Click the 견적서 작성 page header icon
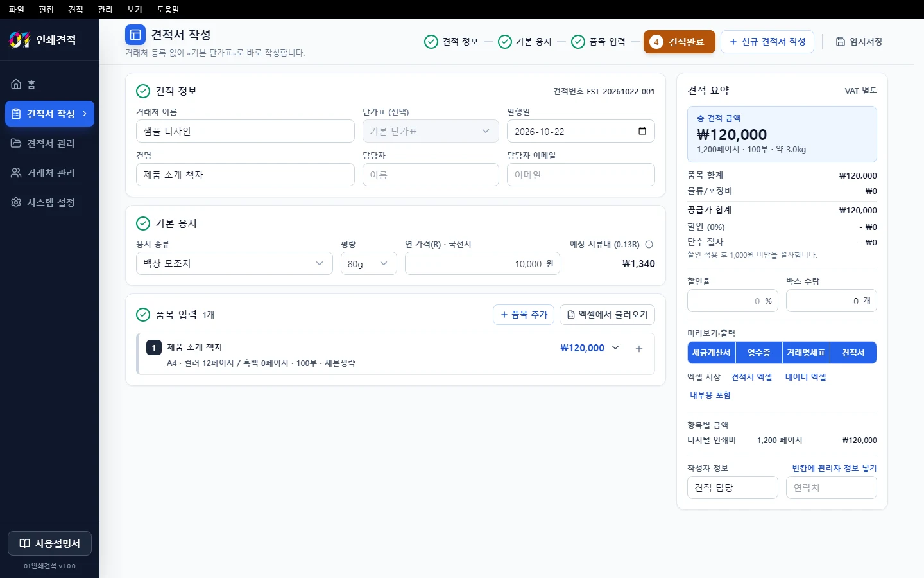The width and height of the screenshot is (924, 578). click(135, 35)
